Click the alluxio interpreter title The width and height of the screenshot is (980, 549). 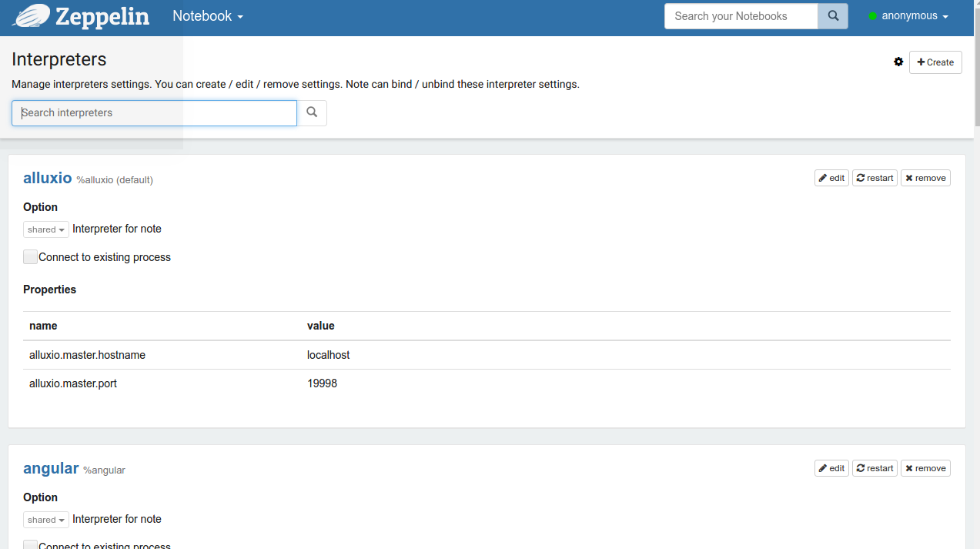click(x=48, y=178)
